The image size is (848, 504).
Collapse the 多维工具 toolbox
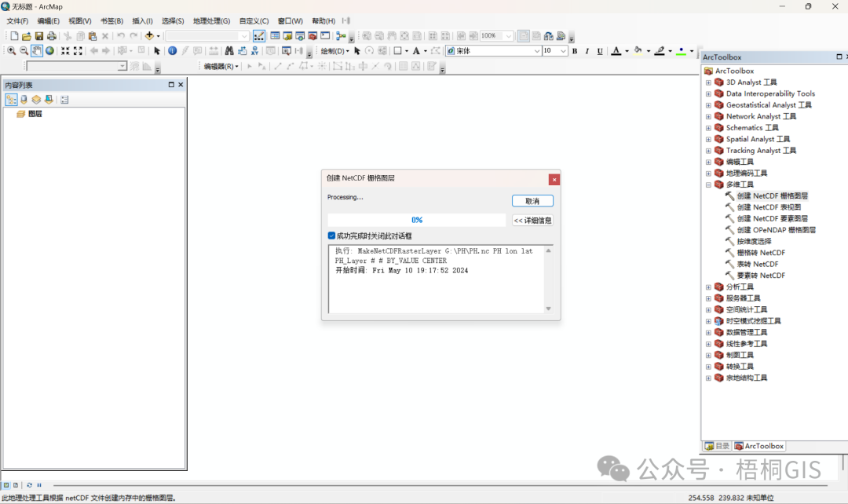point(708,184)
